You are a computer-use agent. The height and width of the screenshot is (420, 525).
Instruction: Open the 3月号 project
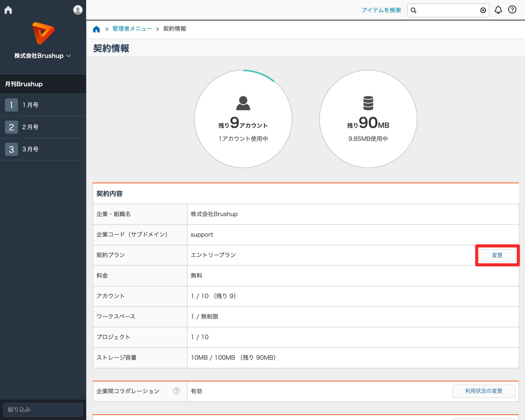[43, 149]
